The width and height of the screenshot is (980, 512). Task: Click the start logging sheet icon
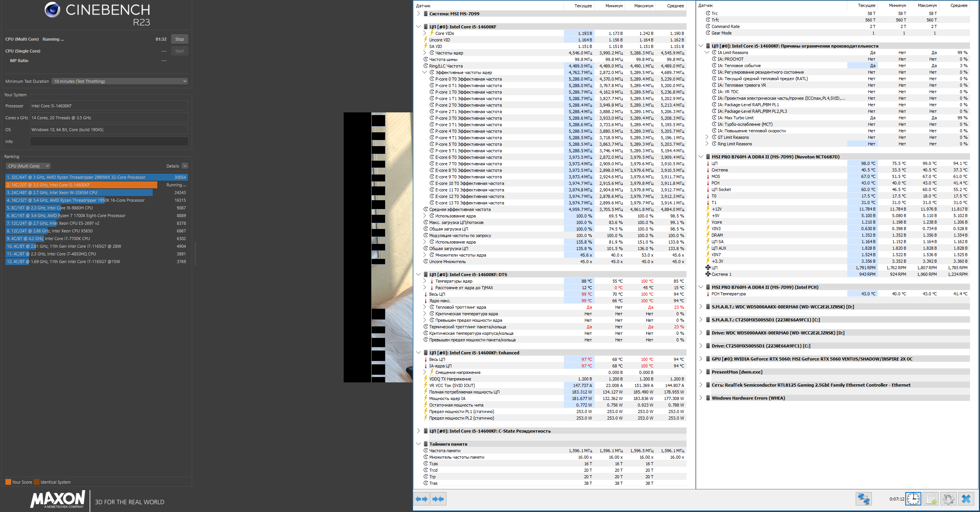pos(931,499)
